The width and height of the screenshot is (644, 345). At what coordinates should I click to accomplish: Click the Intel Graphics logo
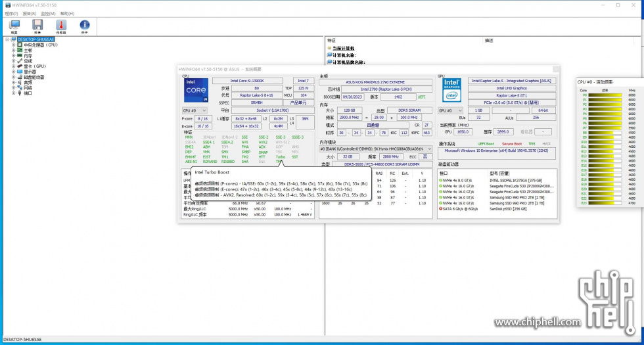point(452,90)
